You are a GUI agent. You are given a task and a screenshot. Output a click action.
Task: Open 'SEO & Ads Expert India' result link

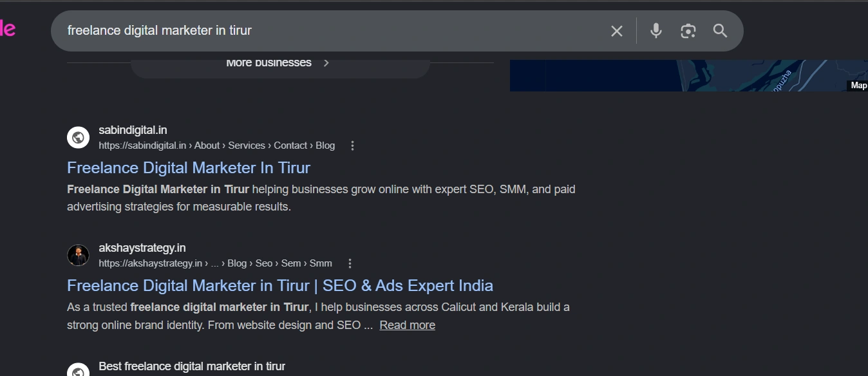pyautogui.click(x=280, y=285)
